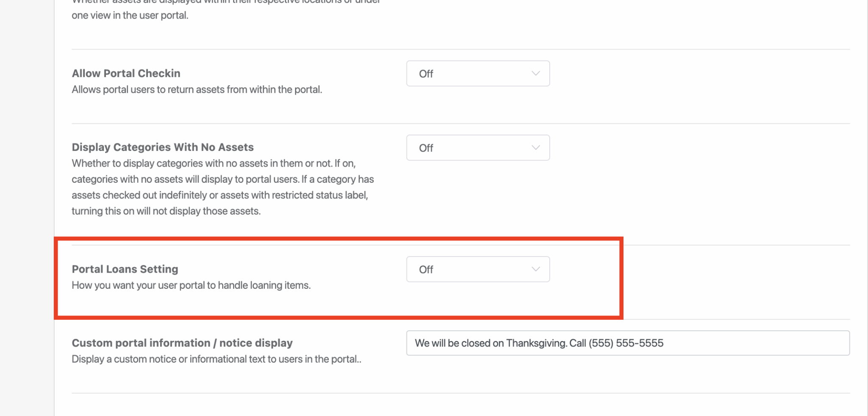Click the chevron arrow for Portal Loans Setting
The width and height of the screenshot is (868, 416).
click(x=535, y=270)
